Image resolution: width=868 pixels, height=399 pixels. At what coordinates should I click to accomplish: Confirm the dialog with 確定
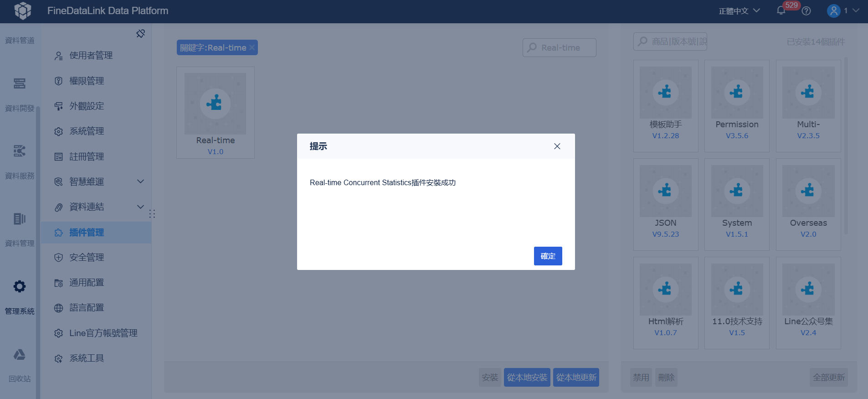point(548,256)
